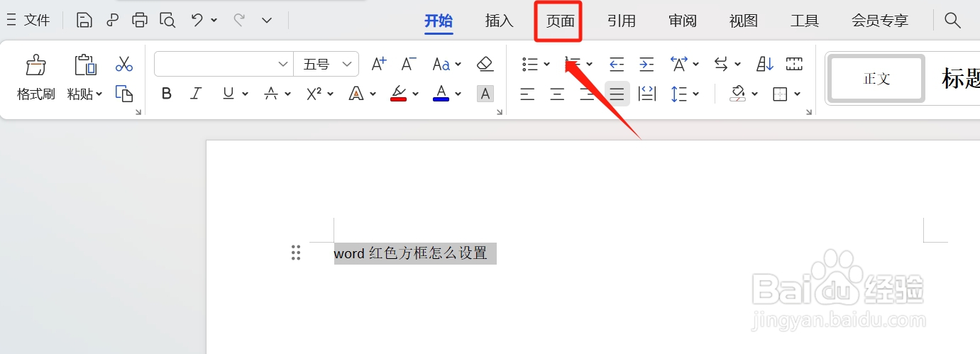
Task: Click the Save icon in quick access toolbar
Action: click(x=84, y=20)
